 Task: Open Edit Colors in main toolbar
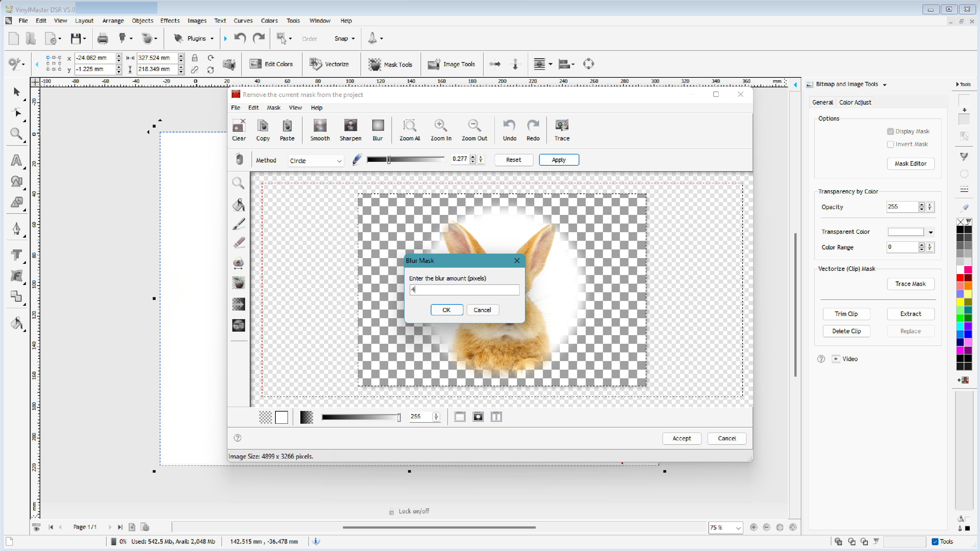tap(271, 64)
